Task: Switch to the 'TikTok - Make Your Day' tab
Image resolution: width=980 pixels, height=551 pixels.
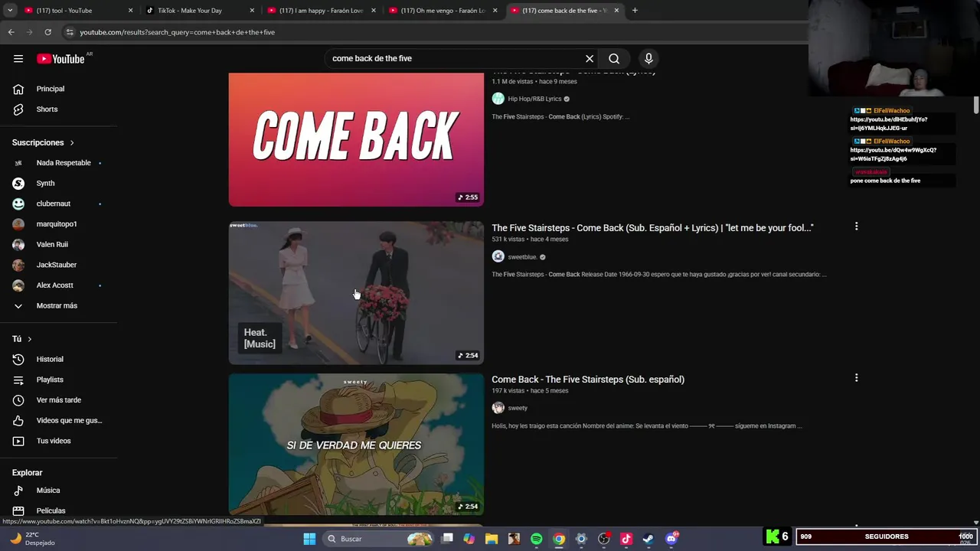Action: point(198,11)
